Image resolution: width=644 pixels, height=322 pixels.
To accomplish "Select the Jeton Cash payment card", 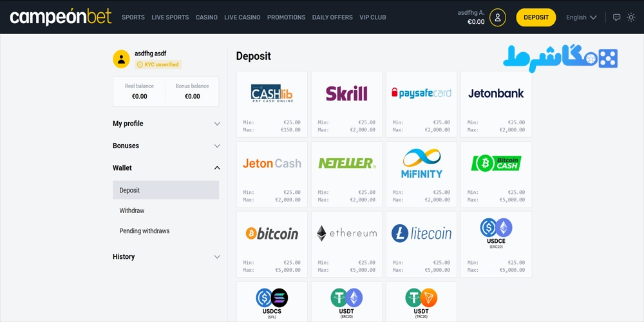I will pos(272,174).
